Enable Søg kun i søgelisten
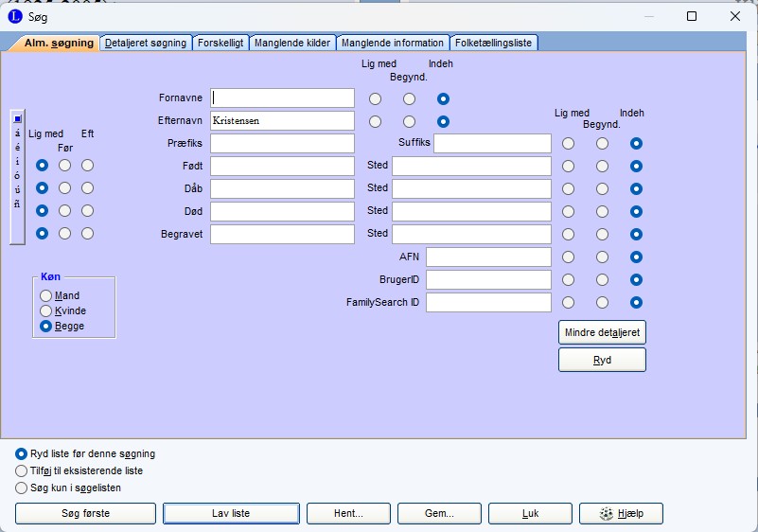758x532 pixels. (22, 488)
